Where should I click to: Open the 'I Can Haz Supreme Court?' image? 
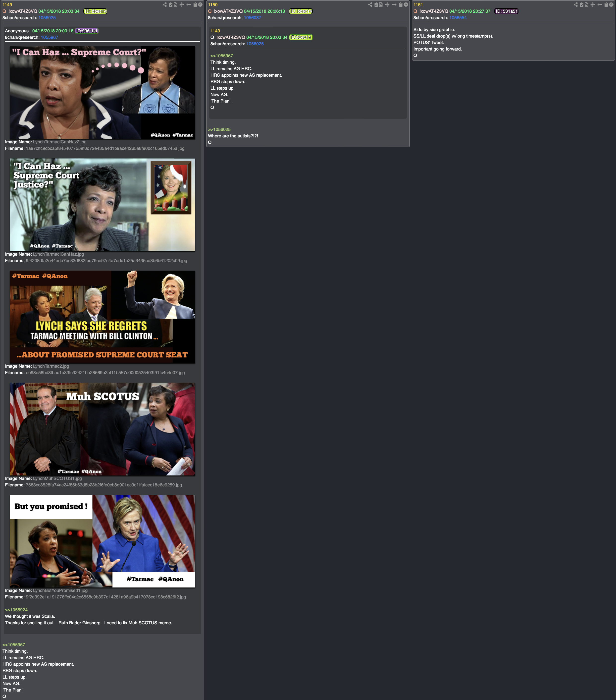pyautogui.click(x=102, y=92)
